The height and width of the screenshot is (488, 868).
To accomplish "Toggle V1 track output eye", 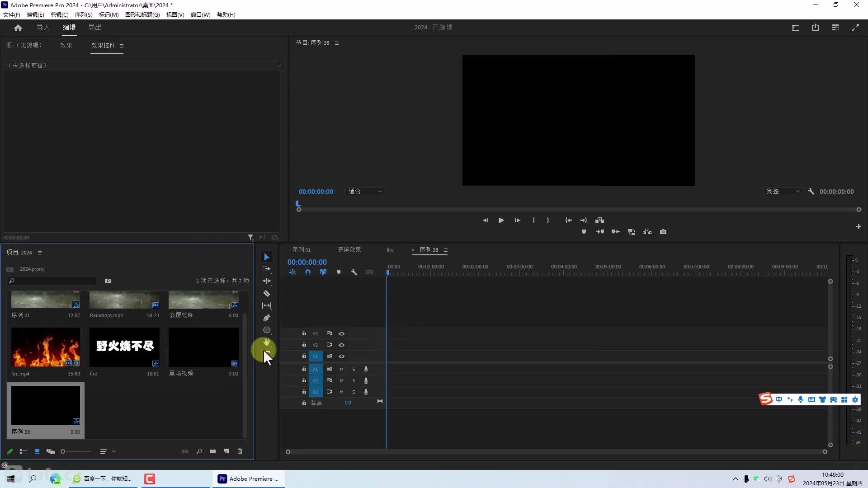I will tap(342, 357).
